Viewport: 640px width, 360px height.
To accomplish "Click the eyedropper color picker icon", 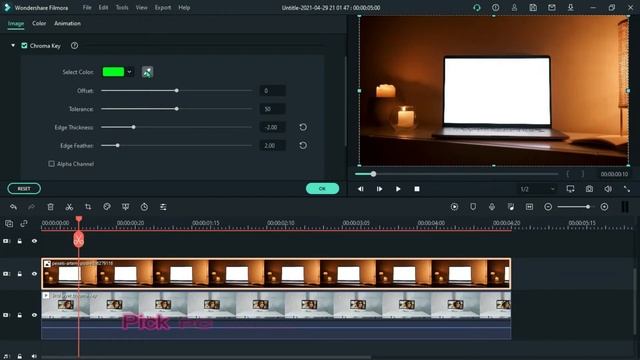I will (147, 72).
